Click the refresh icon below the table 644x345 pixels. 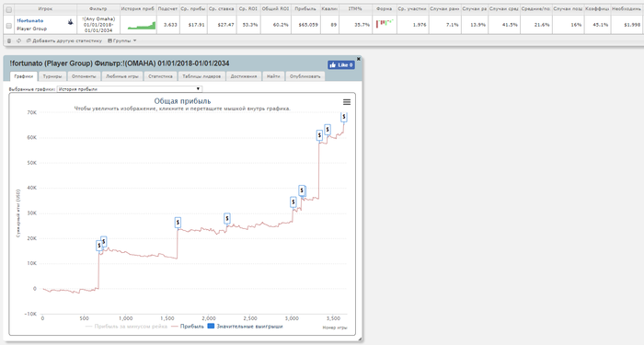tap(18, 40)
